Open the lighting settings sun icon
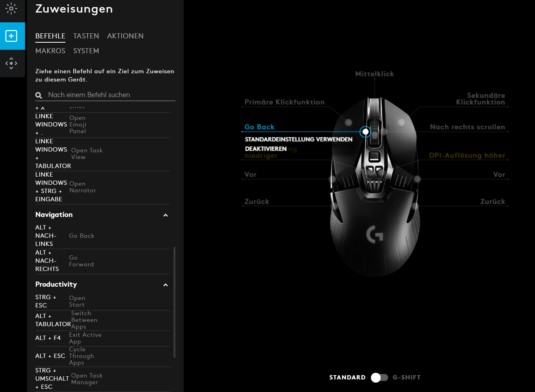Viewport: 535px width, 392px height. (x=11, y=9)
